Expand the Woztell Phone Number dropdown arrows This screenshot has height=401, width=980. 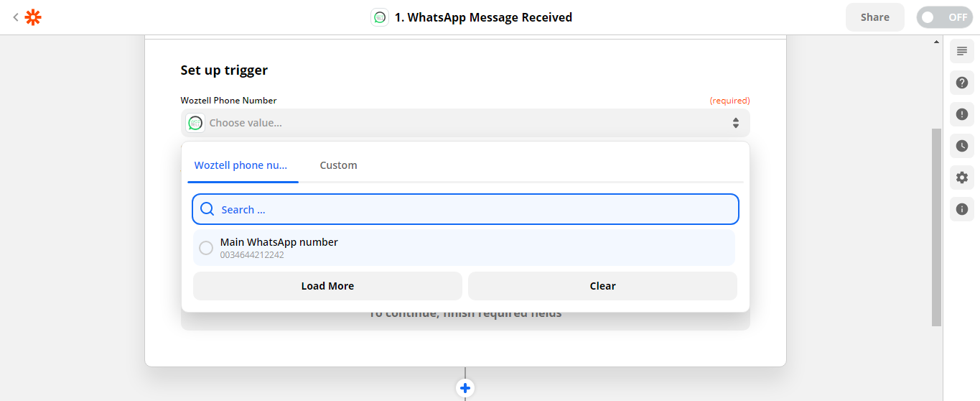[736, 123]
